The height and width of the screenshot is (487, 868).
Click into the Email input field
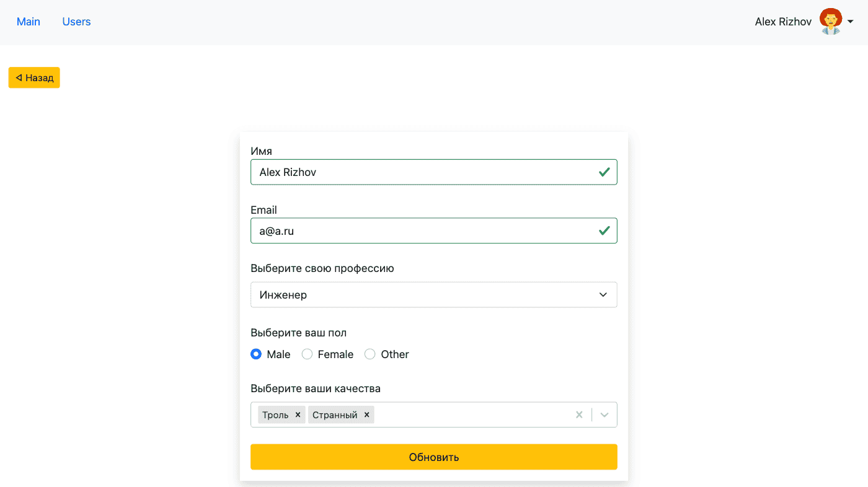(x=422, y=230)
